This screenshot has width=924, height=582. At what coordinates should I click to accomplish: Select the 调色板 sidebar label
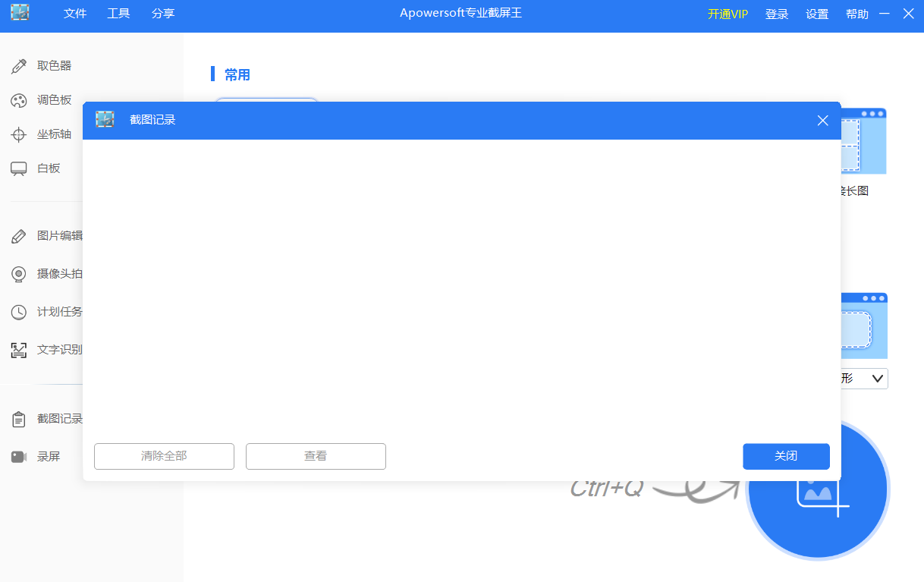pyautogui.click(x=55, y=100)
